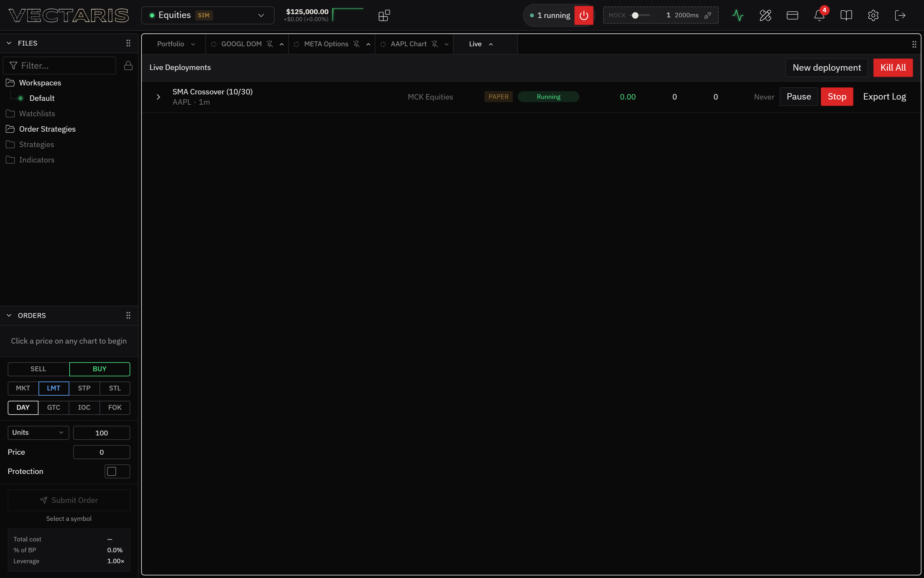Viewport: 924px width, 578px height.
Task: Open the green activity pulse icon
Action: 738,15
